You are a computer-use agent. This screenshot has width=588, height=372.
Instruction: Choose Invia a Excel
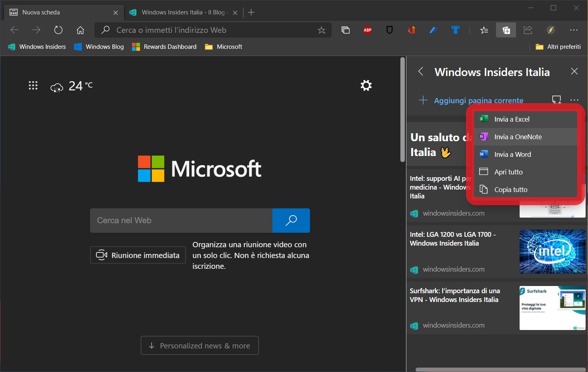click(526, 119)
